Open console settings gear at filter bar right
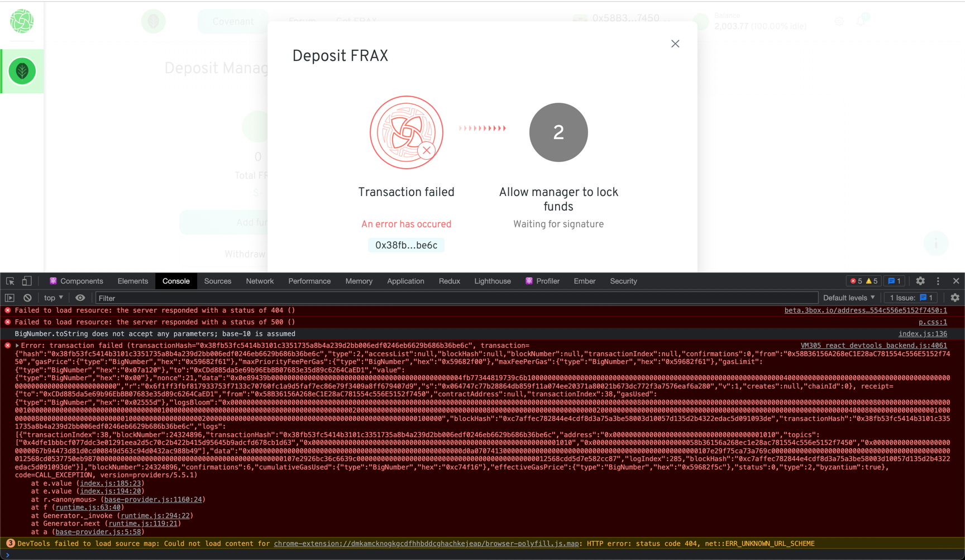The height and width of the screenshot is (560, 965). [956, 298]
